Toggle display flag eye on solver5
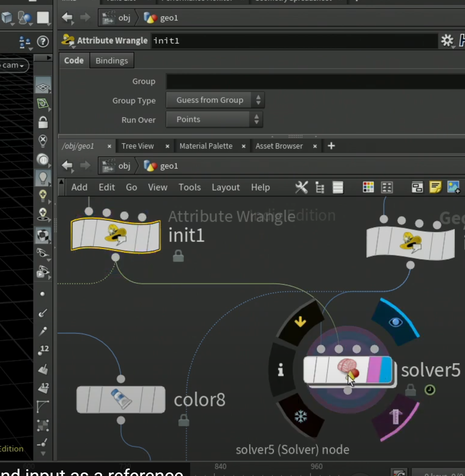The image size is (465, 476). (x=395, y=322)
